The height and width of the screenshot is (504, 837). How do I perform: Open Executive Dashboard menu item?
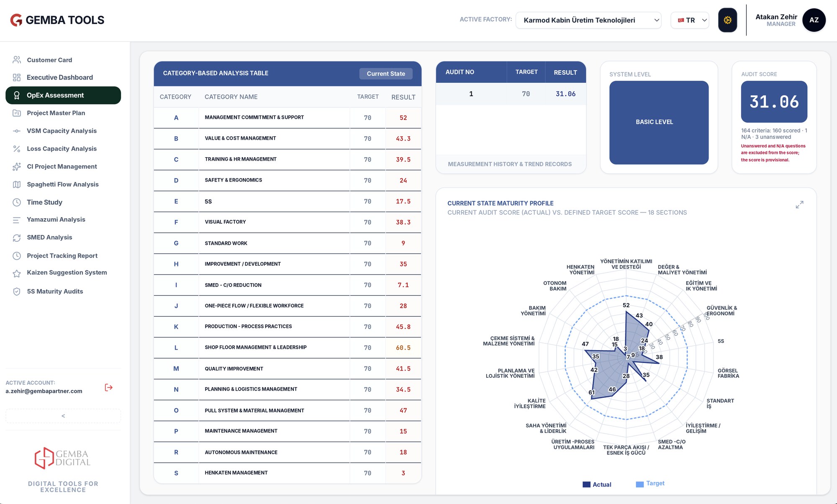[63, 77]
